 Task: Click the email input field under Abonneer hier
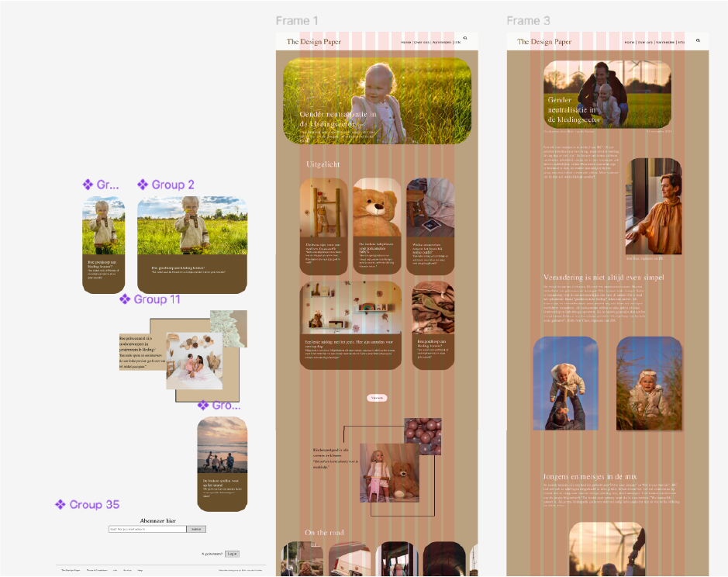[x=147, y=529]
